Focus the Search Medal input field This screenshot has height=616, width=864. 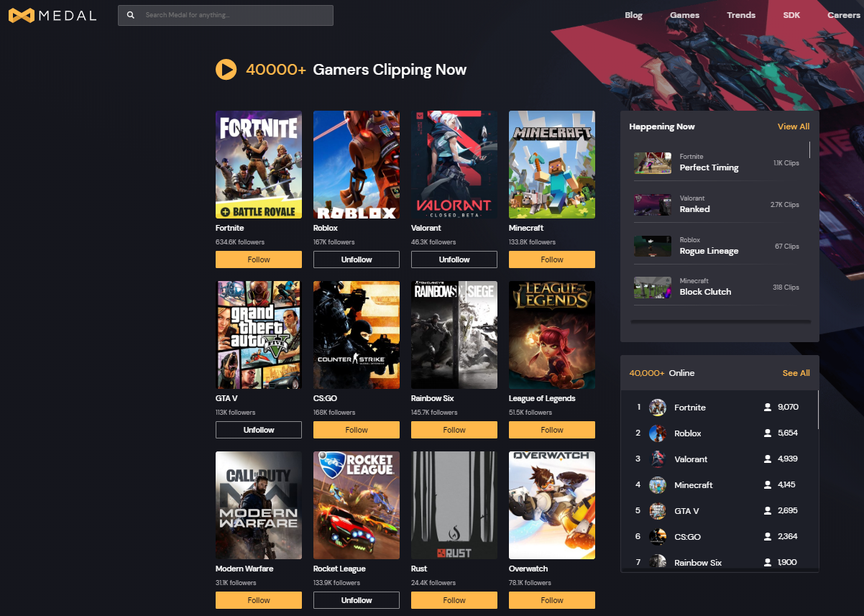click(226, 15)
